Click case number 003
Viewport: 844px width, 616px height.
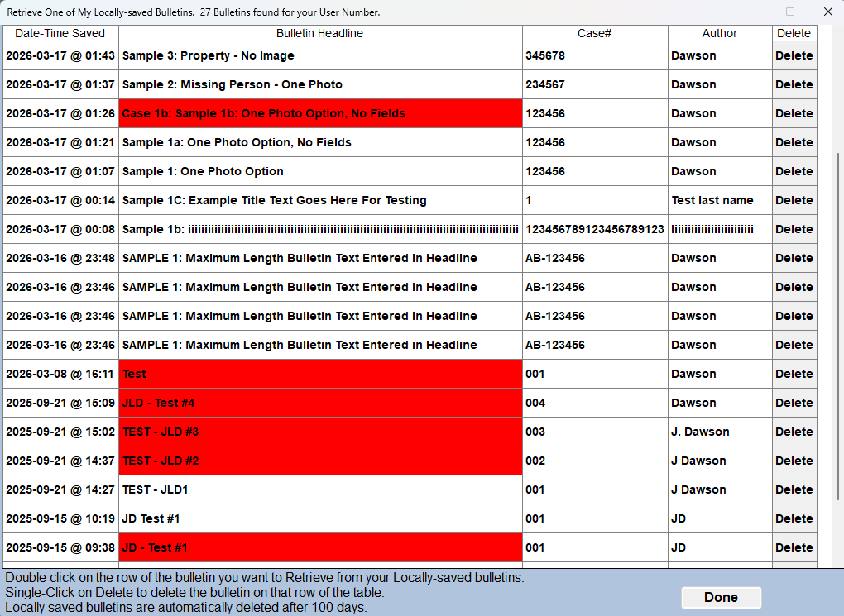click(595, 432)
